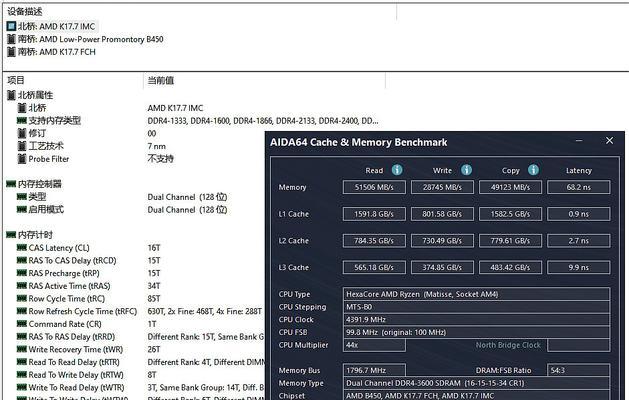The width and height of the screenshot is (629, 400).
Task: Click the L3 Cache Read value 565.18 GB/s
Action: tap(374, 267)
